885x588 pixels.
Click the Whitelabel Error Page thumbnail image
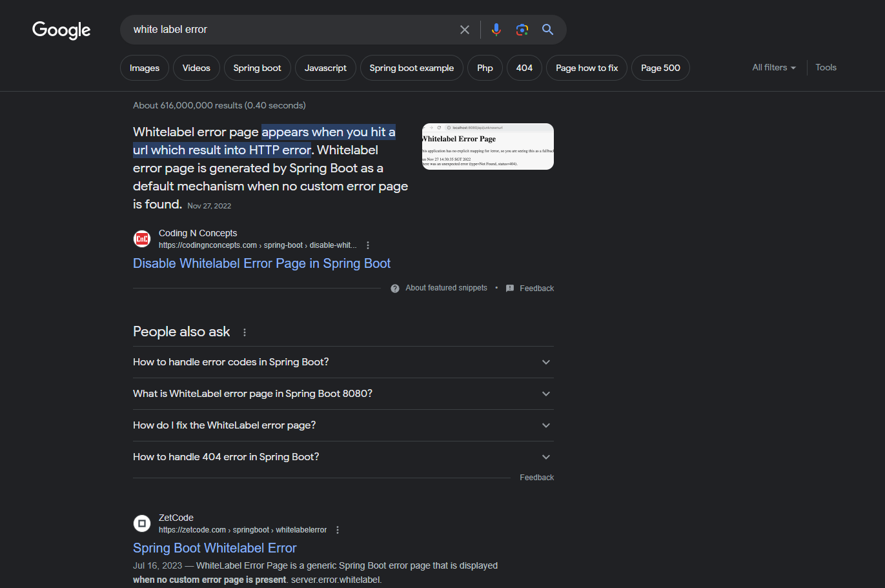[487, 147]
